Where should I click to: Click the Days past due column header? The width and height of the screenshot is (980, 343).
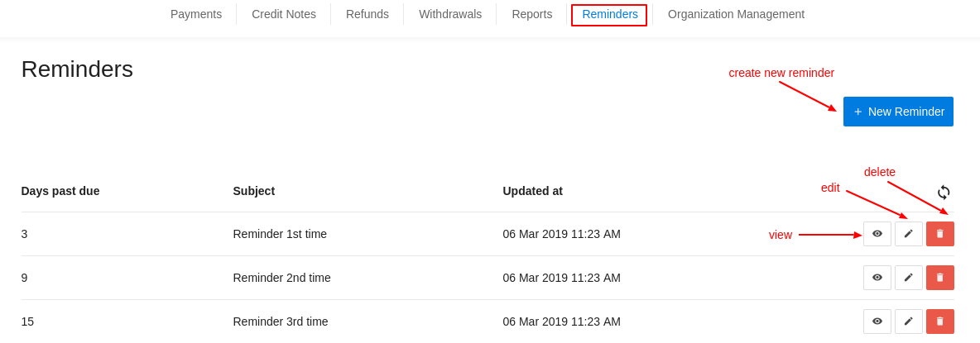click(x=60, y=191)
